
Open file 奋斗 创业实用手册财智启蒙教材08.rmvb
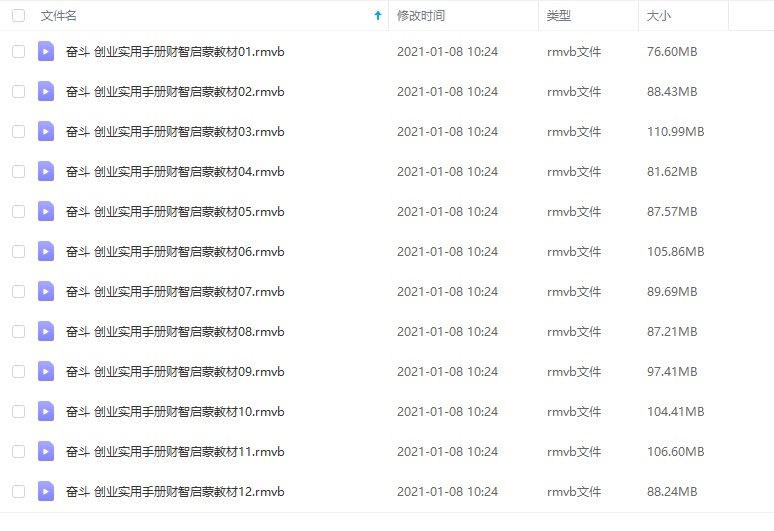(x=175, y=332)
